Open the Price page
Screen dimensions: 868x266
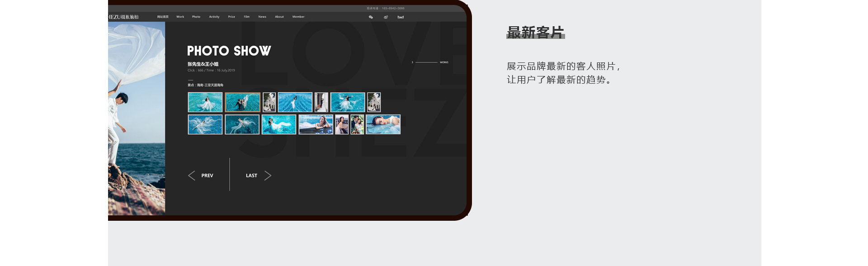point(231,17)
